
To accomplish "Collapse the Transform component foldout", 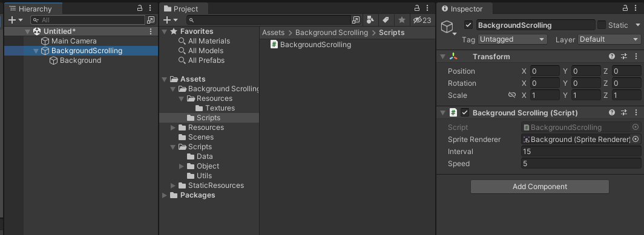I will (x=442, y=57).
